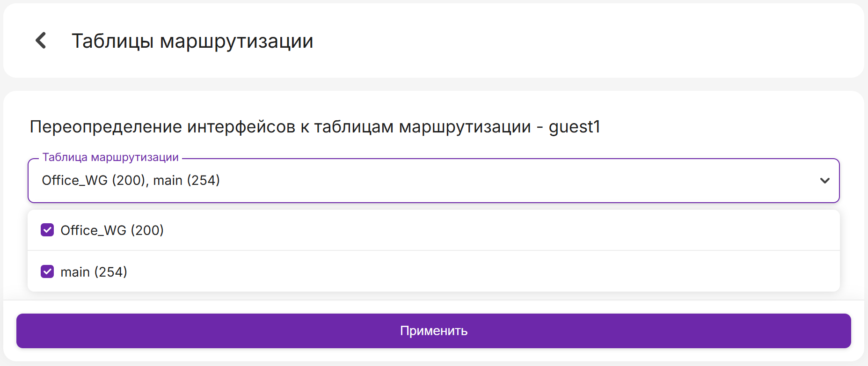868x366 pixels.
Task: Click the Переопределение интерфейсов section heading
Action: [x=280, y=127]
